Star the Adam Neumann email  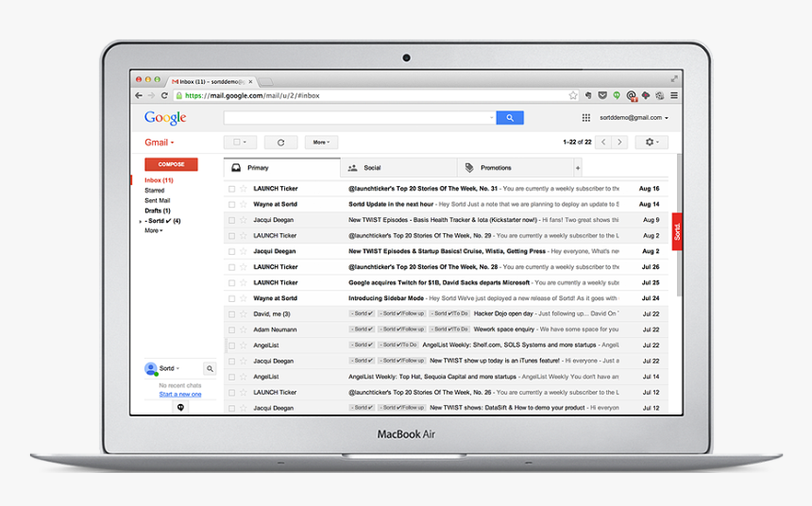[244, 329]
